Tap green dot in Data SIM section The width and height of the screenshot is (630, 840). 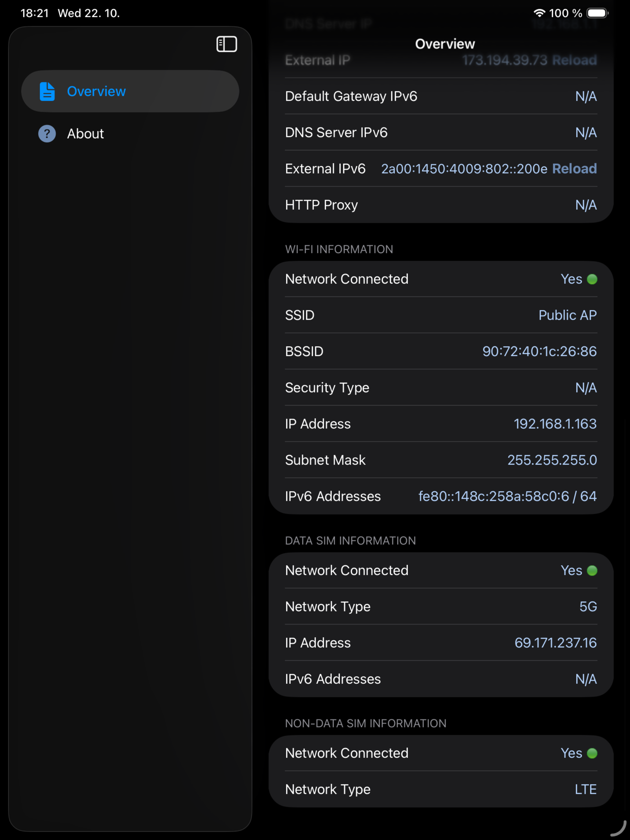[x=592, y=570]
